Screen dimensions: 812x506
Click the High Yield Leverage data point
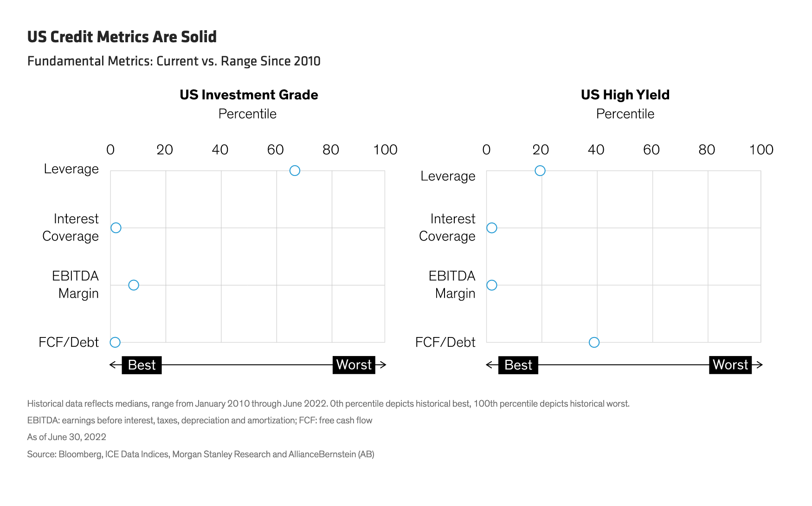click(540, 171)
